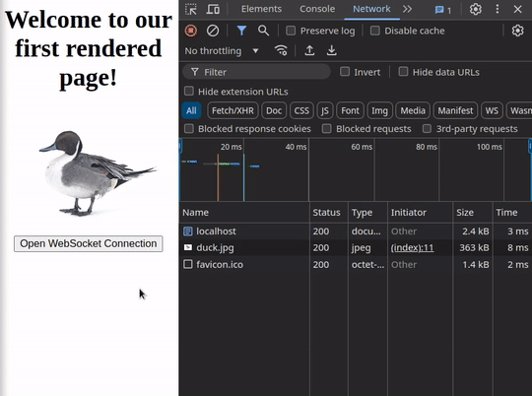Image resolution: width=532 pixels, height=396 pixels.
Task: Filter requests by Font type
Action: click(x=350, y=110)
